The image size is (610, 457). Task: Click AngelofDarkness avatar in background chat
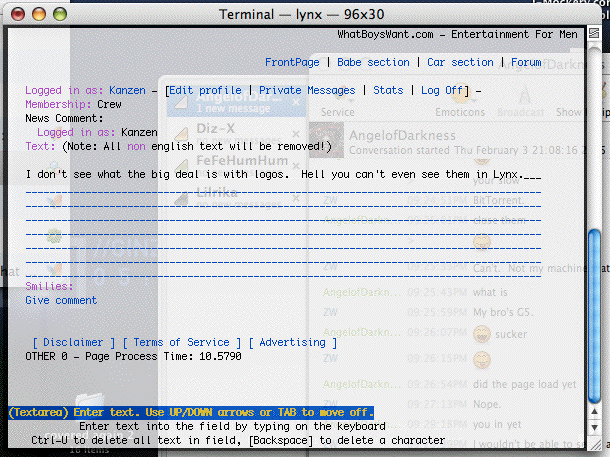pyautogui.click(x=326, y=138)
